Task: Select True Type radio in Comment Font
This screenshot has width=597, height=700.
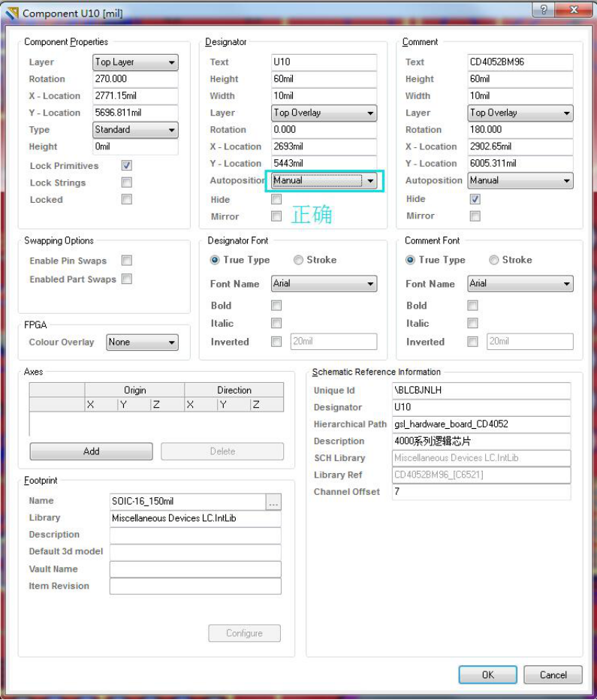Action: click(x=411, y=260)
